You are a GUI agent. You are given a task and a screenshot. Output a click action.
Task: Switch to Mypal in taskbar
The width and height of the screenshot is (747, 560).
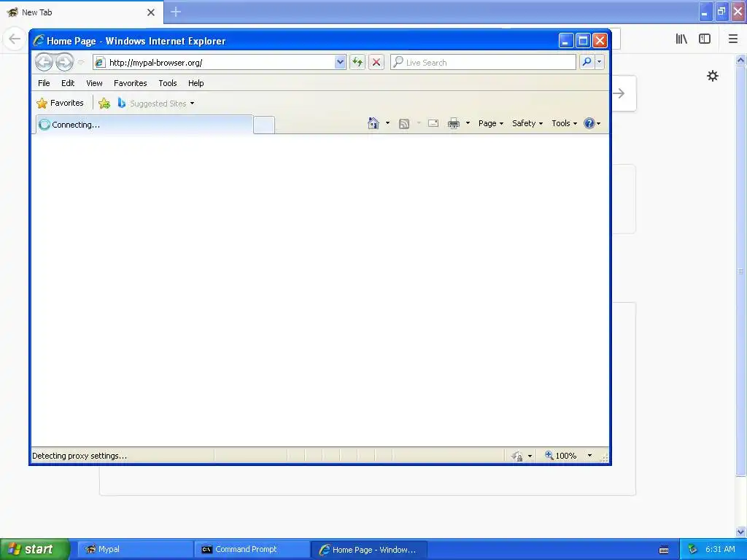click(135, 549)
